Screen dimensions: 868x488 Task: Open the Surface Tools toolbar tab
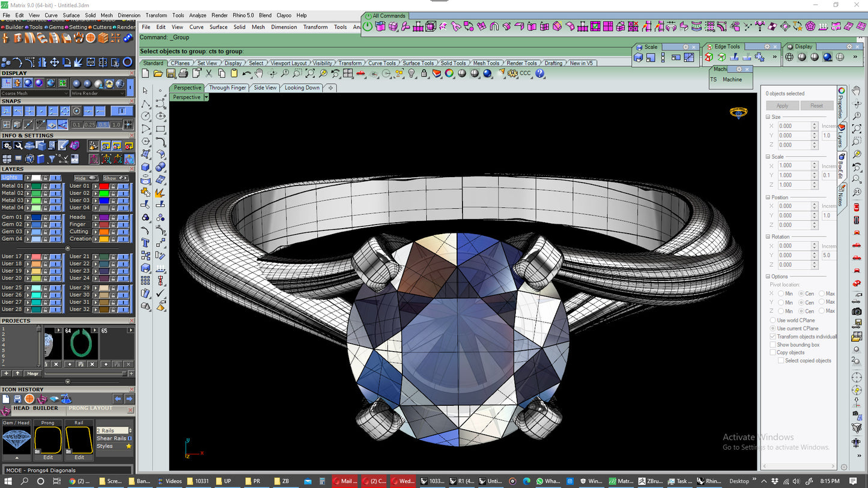coord(418,63)
